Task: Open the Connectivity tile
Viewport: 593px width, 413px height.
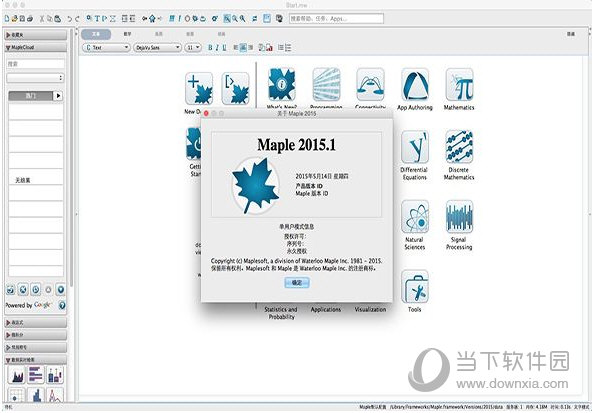Action: [370, 84]
